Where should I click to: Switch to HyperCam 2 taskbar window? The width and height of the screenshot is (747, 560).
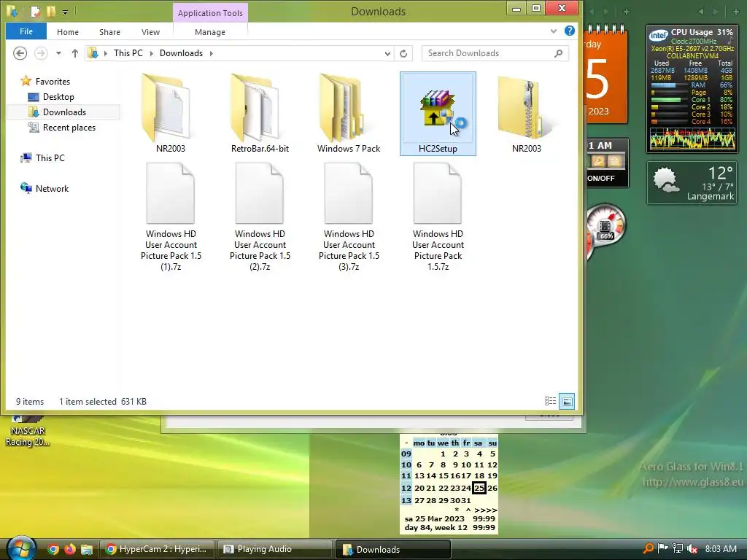click(x=156, y=549)
